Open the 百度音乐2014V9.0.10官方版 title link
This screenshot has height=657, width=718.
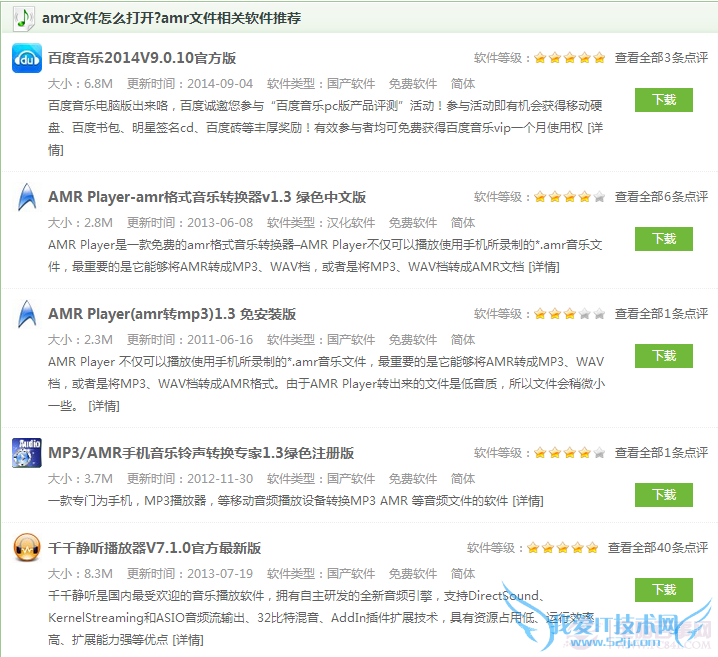[142, 58]
